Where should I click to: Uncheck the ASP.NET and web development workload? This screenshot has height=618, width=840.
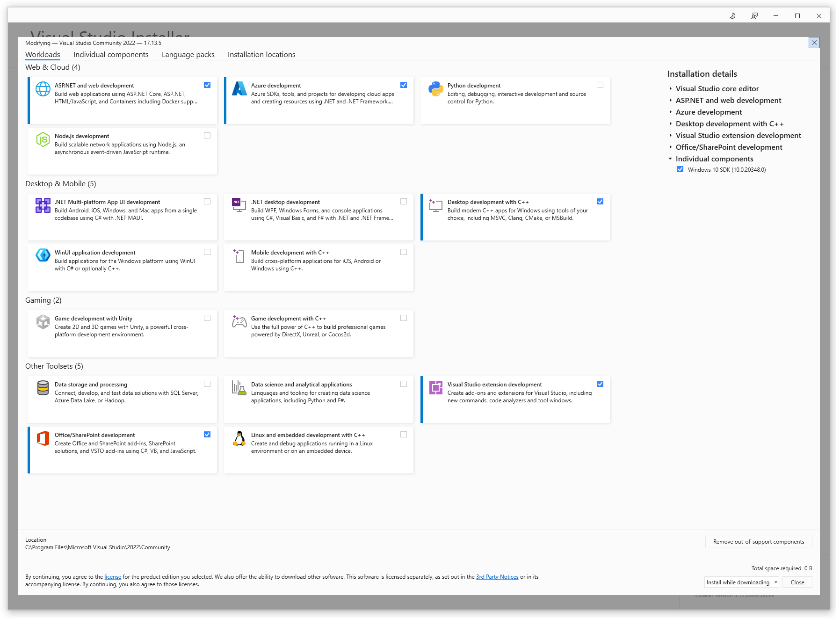click(207, 85)
